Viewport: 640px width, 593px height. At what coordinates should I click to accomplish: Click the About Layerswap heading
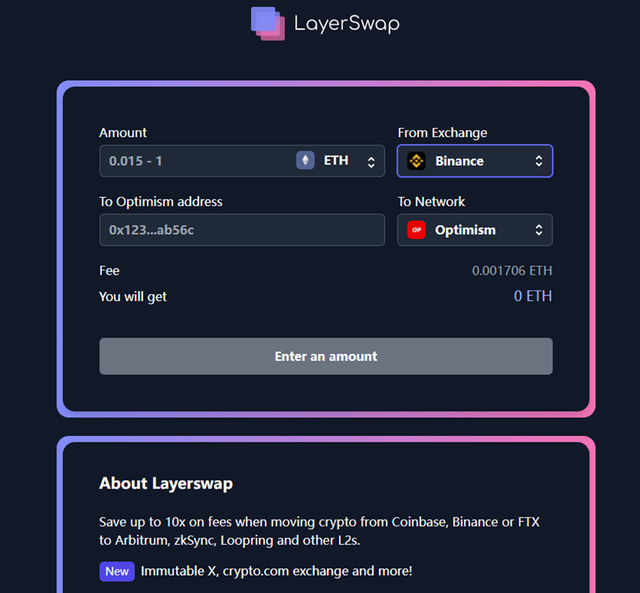[x=166, y=484]
